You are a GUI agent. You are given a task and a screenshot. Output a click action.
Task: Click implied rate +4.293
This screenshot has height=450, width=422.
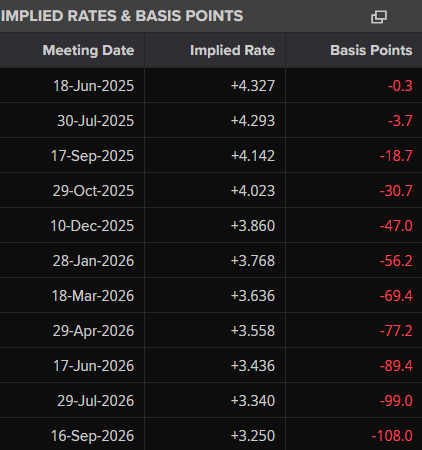[253, 121]
